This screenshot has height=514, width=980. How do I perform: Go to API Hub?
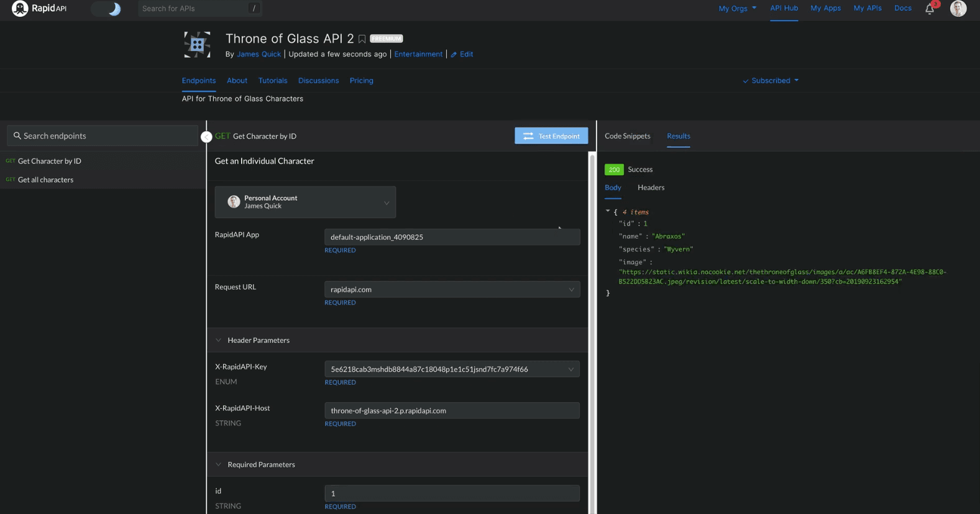(x=784, y=8)
